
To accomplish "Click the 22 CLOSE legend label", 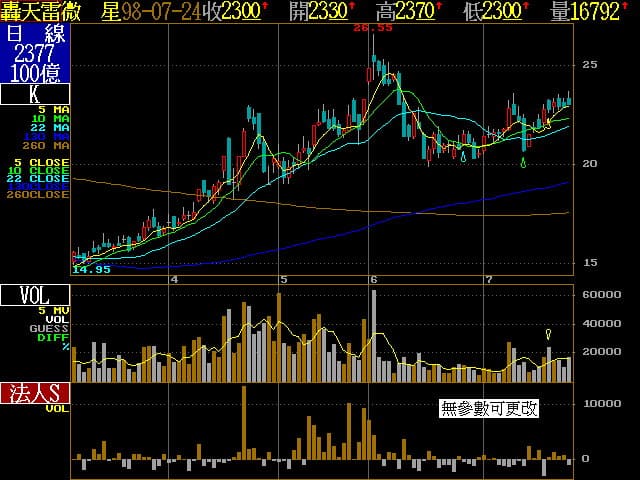I will [41, 178].
